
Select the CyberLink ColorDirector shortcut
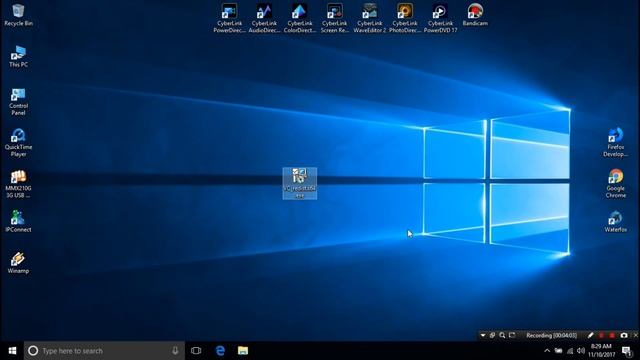(300, 18)
